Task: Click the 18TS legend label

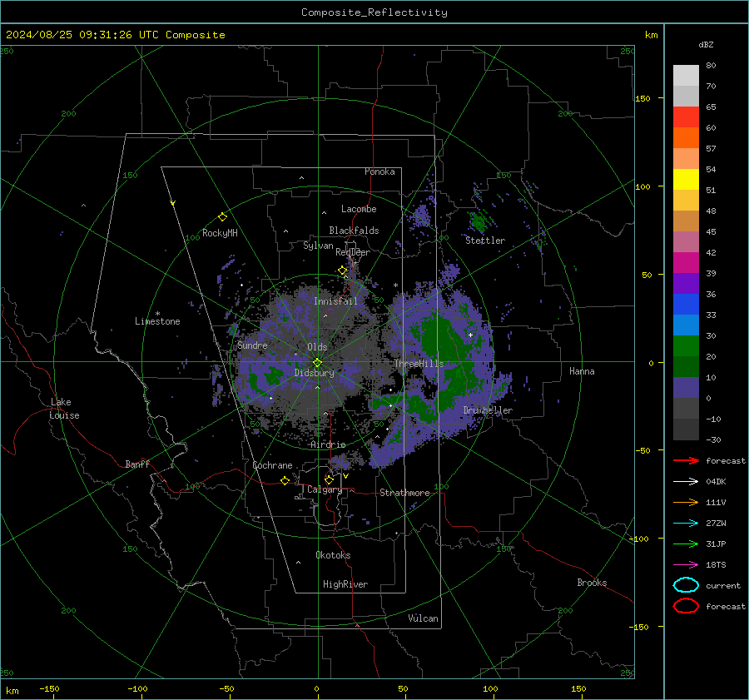Action: pos(716,565)
